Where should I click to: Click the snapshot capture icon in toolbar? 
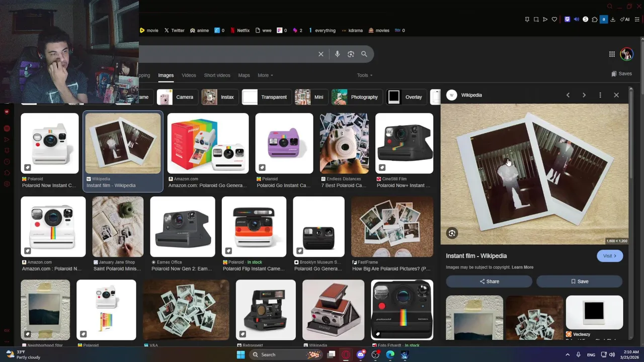point(536,20)
